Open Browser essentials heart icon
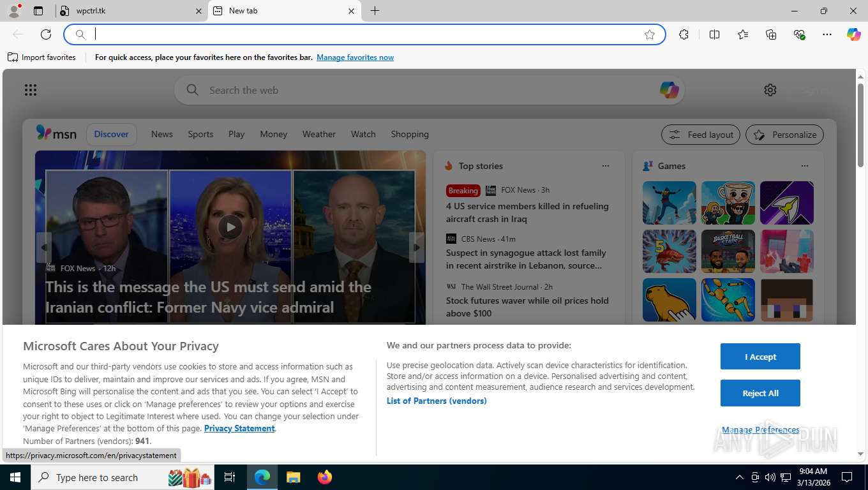Screen dimensions: 868x490 pyautogui.click(x=799, y=34)
